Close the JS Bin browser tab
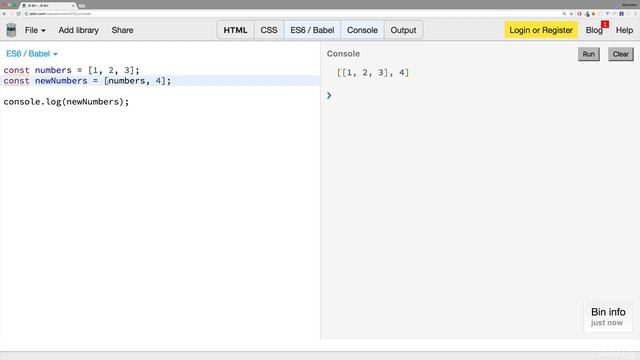 [x=73, y=6]
